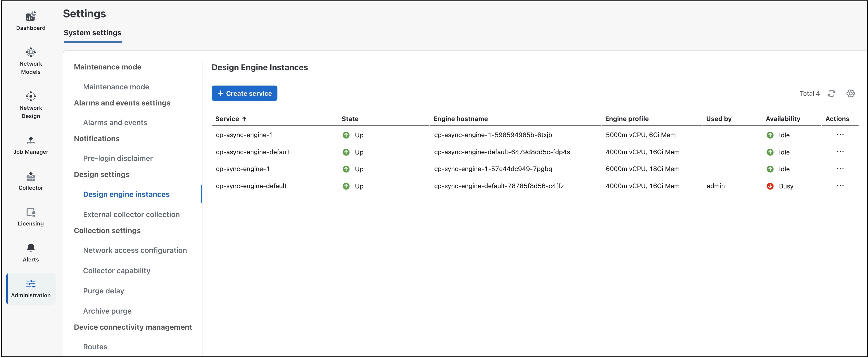
Task: View Alerts via bell icon
Action: (31, 253)
